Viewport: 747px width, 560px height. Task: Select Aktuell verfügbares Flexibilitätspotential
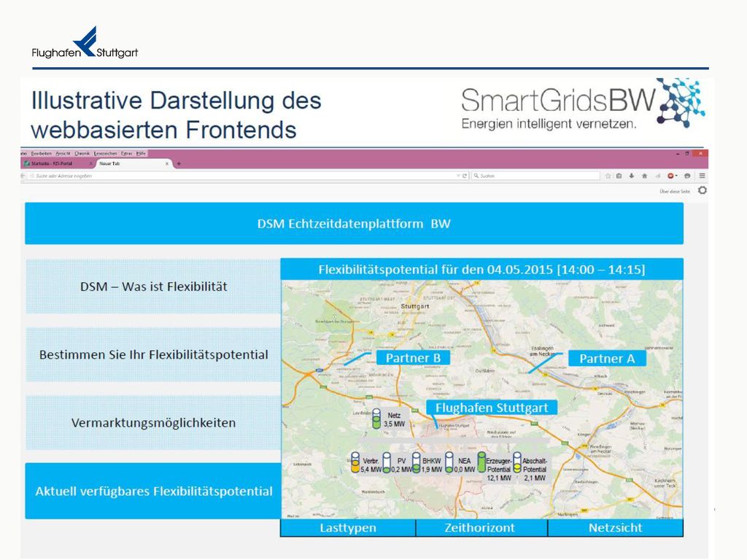click(153, 491)
